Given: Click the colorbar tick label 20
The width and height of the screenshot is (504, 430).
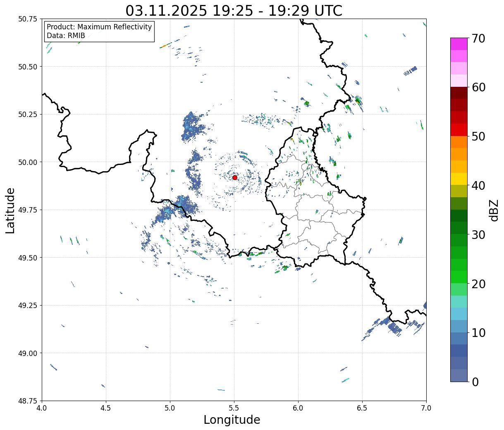Looking at the screenshot, I should click(479, 284).
